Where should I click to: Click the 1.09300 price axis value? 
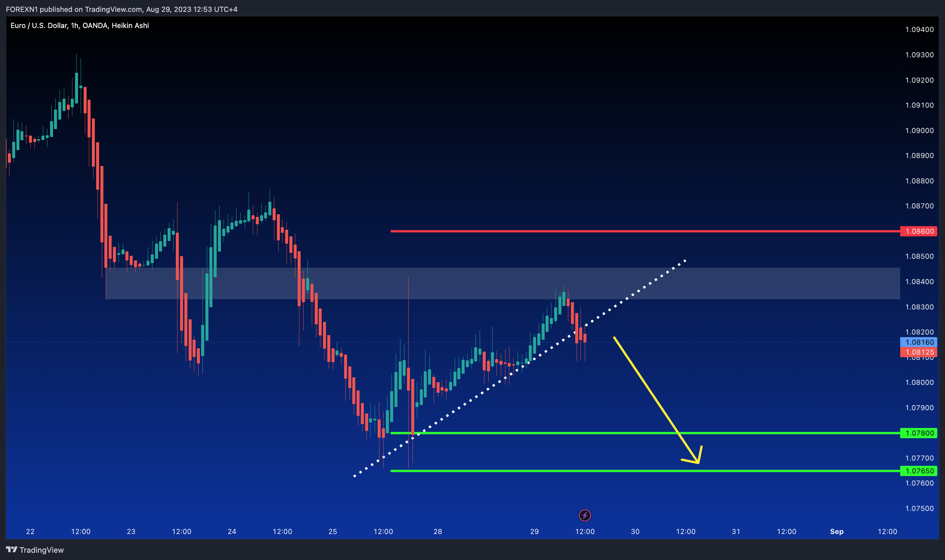tap(919, 55)
